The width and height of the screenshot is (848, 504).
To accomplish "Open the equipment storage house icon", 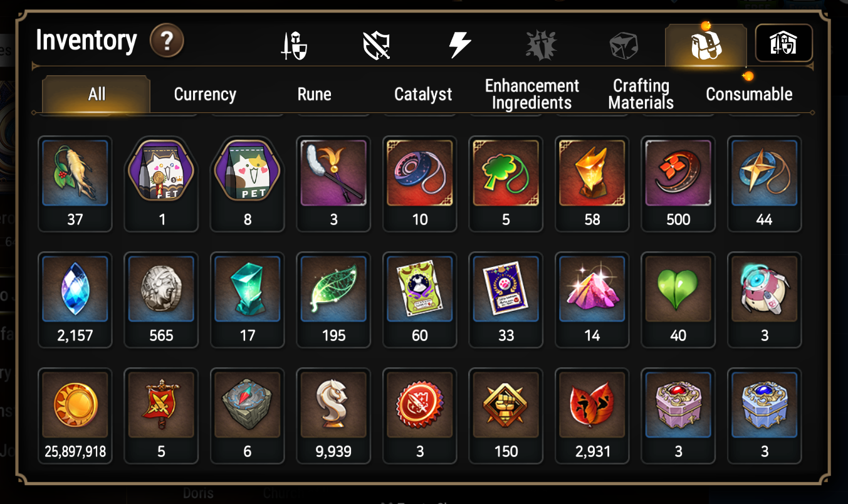I will click(783, 44).
